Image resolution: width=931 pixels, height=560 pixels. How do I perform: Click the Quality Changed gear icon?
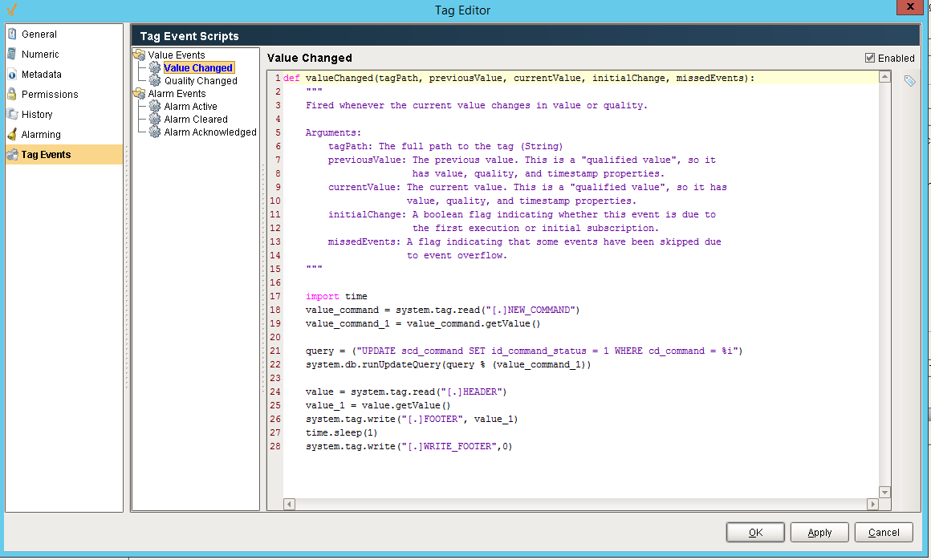click(155, 81)
